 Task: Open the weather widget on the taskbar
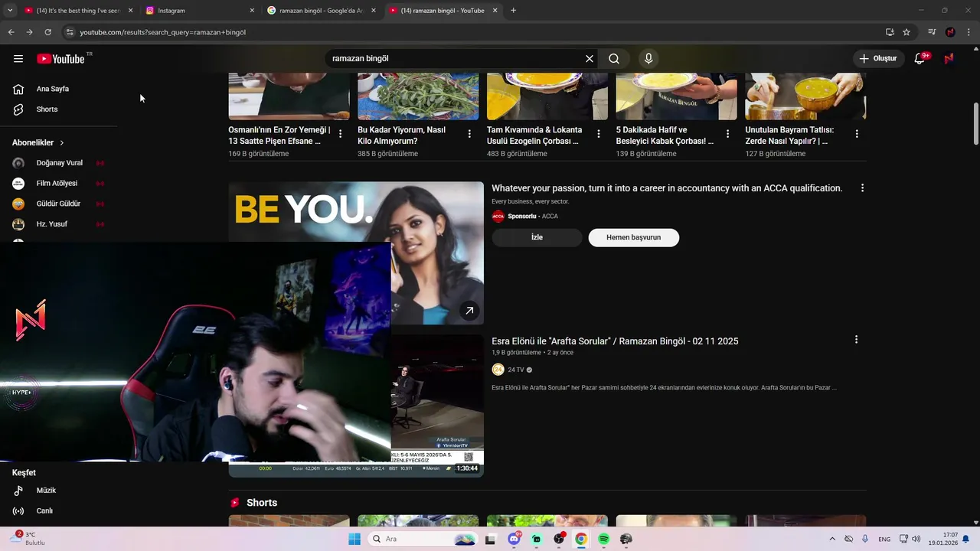(29, 539)
